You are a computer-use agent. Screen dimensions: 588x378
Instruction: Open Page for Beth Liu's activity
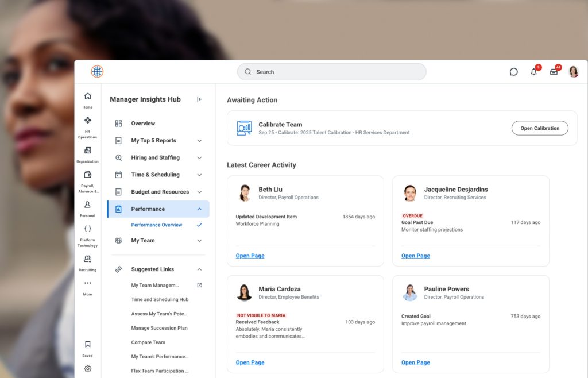[x=250, y=255]
